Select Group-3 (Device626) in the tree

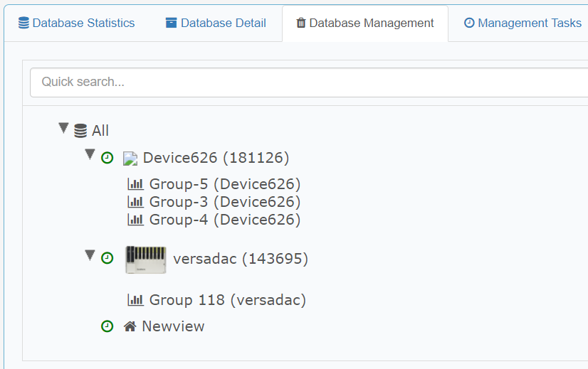click(214, 202)
